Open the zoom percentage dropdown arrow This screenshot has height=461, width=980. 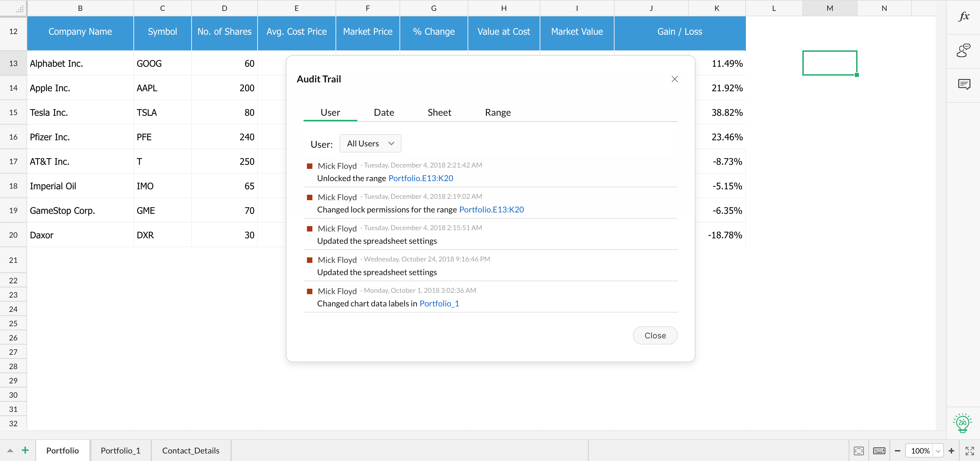click(938, 451)
